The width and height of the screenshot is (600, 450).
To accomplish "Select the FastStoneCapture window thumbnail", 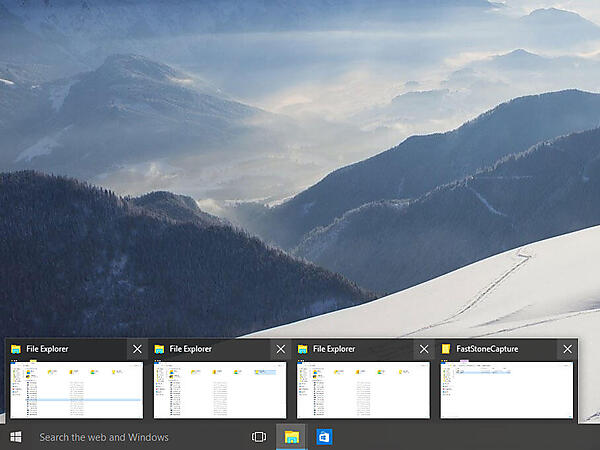I will [x=507, y=390].
